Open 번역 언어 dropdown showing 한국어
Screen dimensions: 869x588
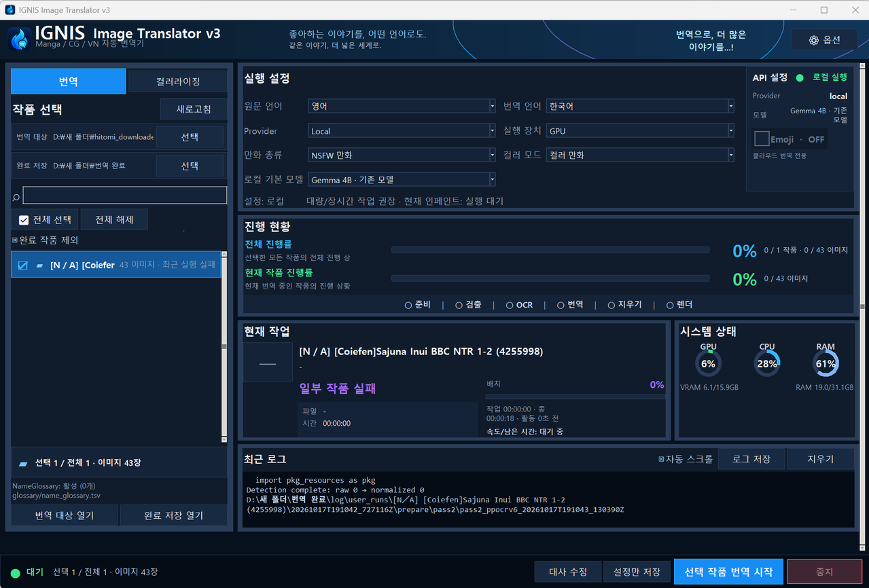(640, 107)
